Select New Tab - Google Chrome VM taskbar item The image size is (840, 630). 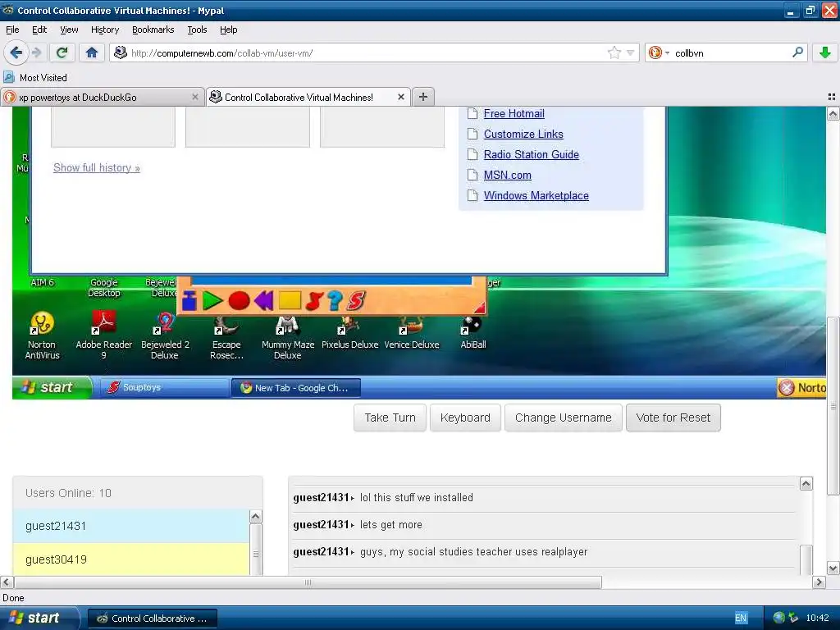pos(295,388)
